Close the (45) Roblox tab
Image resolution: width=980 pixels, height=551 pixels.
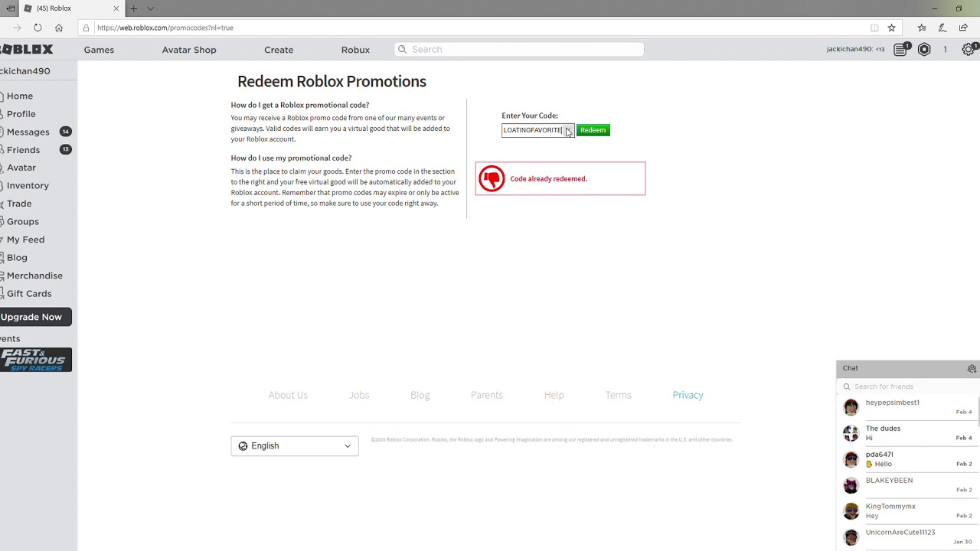116,8
